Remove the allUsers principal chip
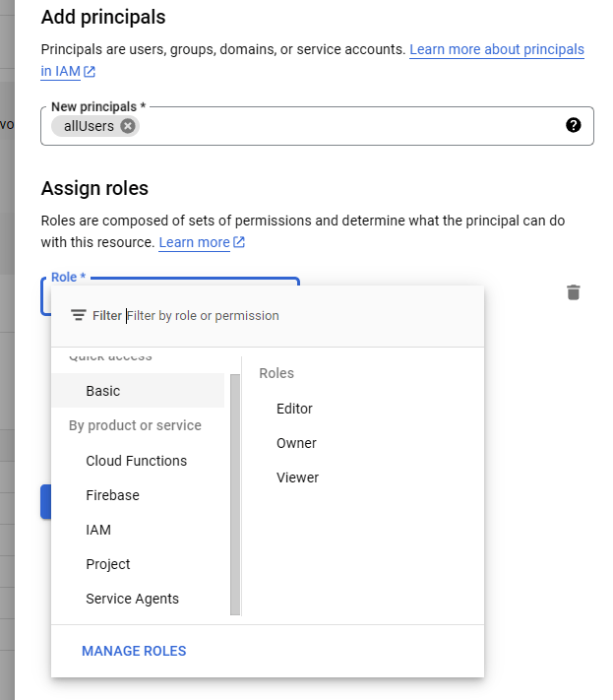This screenshot has width=613, height=700. click(x=127, y=126)
